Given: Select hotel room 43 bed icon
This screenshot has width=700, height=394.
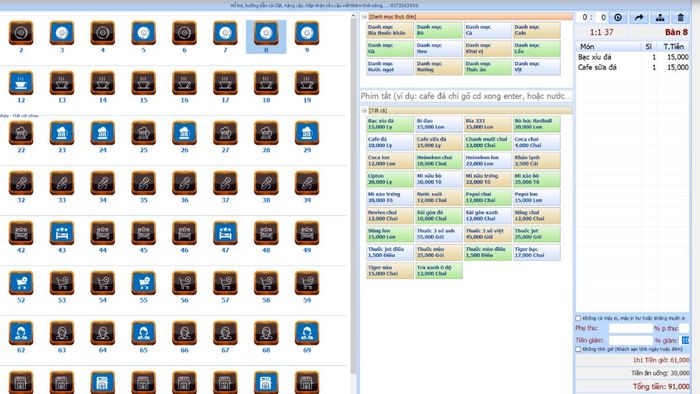Looking at the screenshot, I should (62, 233).
